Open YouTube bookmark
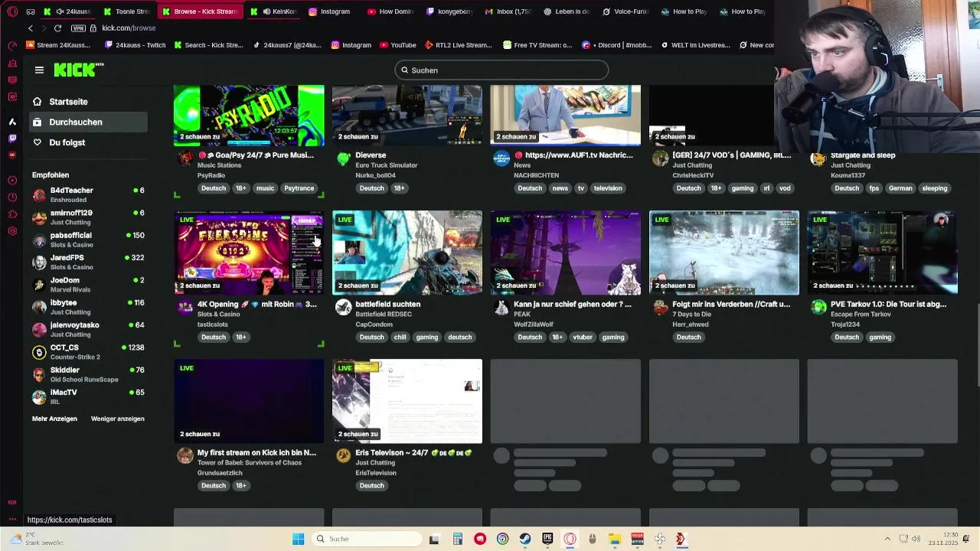This screenshot has height=551, width=980. point(397,45)
